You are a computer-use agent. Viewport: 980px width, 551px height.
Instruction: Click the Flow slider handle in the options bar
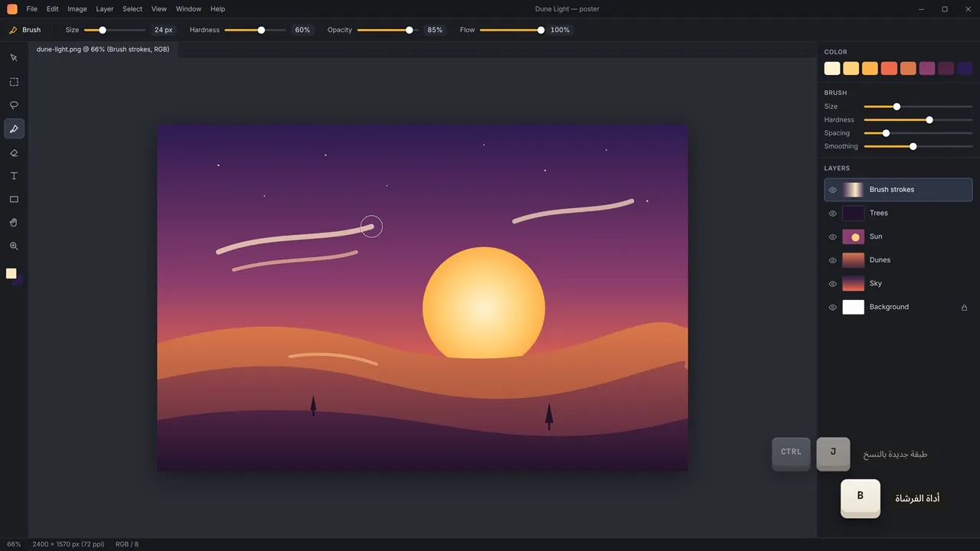541,30
